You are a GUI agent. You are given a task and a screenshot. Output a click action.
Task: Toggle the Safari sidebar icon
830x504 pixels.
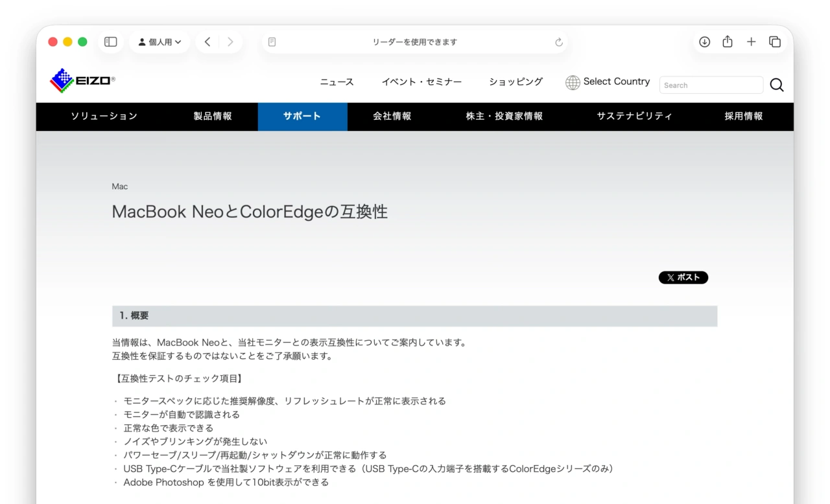pyautogui.click(x=111, y=42)
